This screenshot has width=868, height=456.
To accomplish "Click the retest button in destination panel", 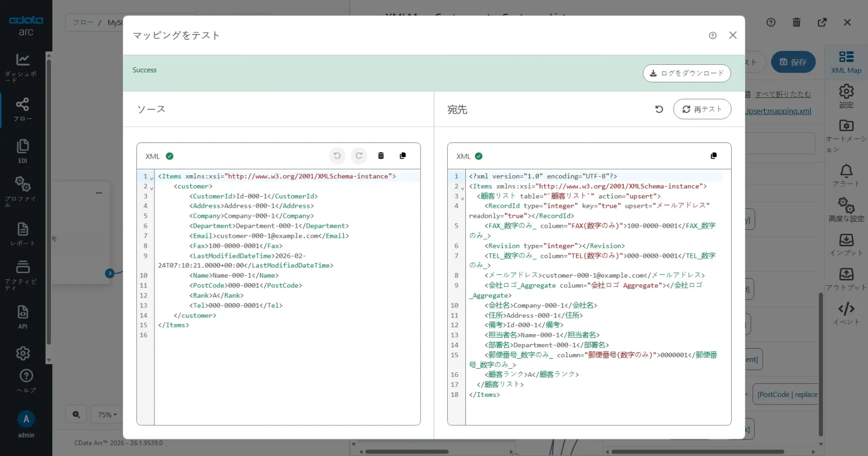I will coord(702,109).
